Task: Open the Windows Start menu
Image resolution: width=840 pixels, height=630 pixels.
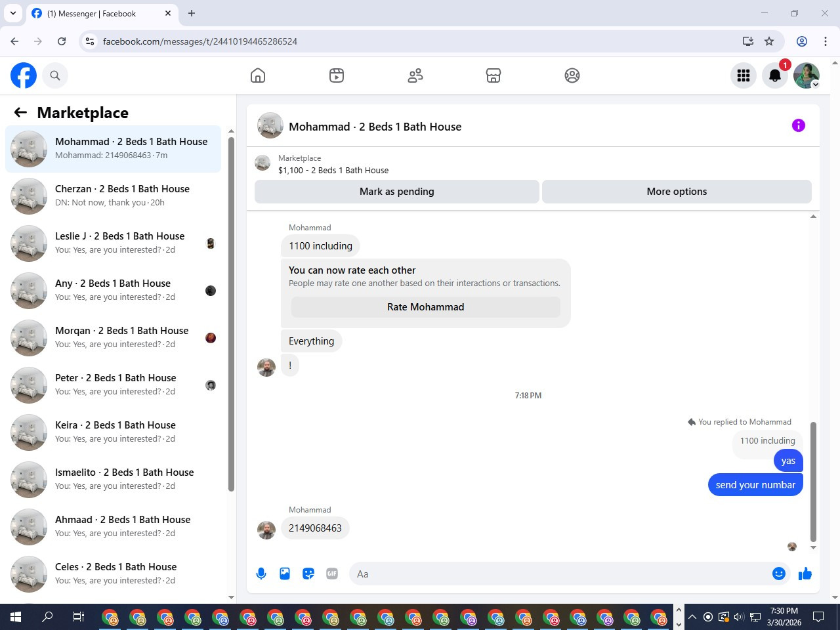Action: tap(16, 617)
